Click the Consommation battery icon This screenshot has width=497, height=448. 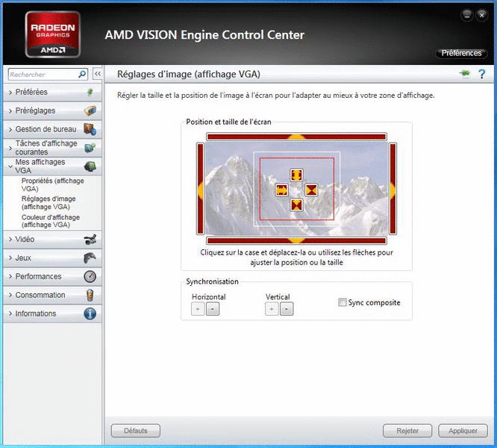(90, 295)
